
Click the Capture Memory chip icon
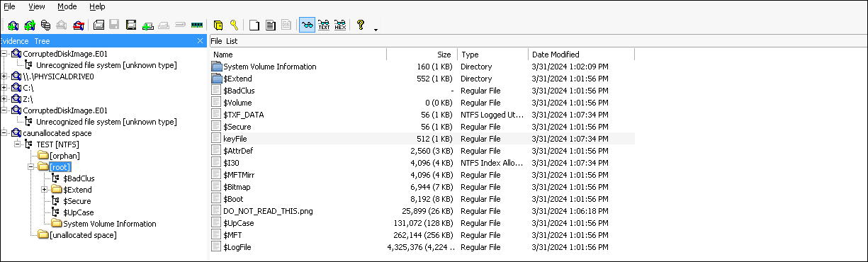click(x=197, y=25)
